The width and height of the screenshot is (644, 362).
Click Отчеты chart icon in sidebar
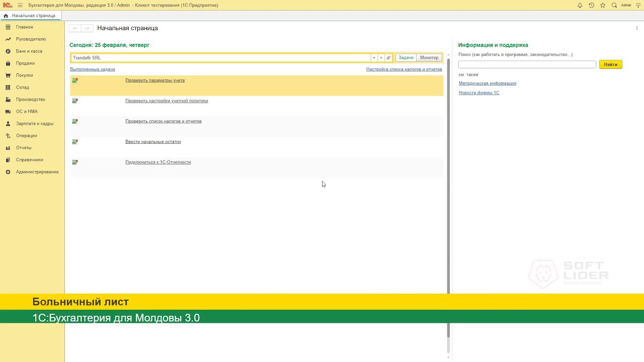click(8, 148)
